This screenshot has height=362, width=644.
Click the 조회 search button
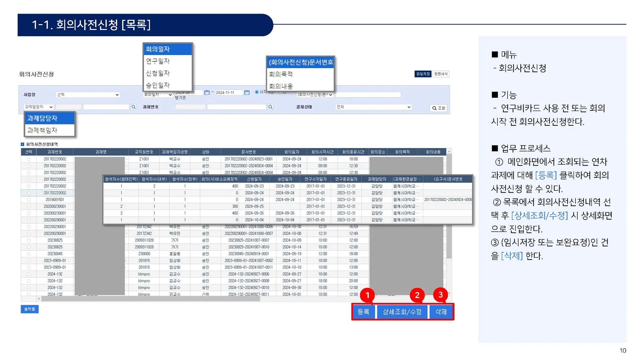pyautogui.click(x=438, y=108)
